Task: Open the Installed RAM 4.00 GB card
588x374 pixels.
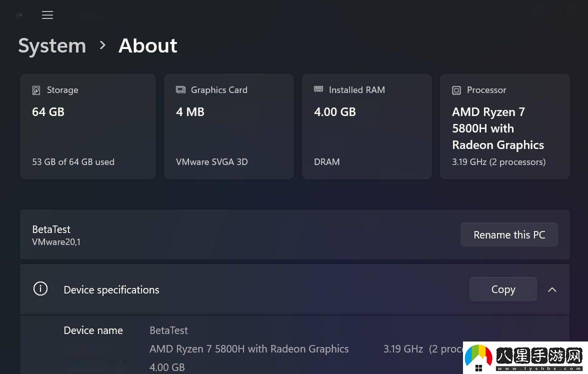Action: (x=367, y=126)
